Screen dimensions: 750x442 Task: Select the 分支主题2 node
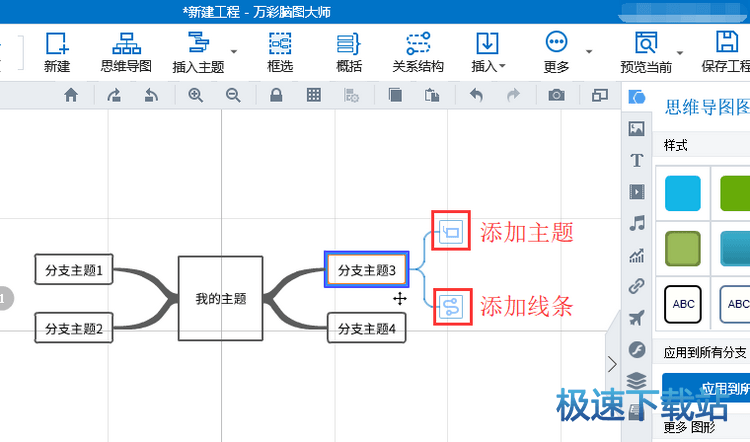click(74, 328)
